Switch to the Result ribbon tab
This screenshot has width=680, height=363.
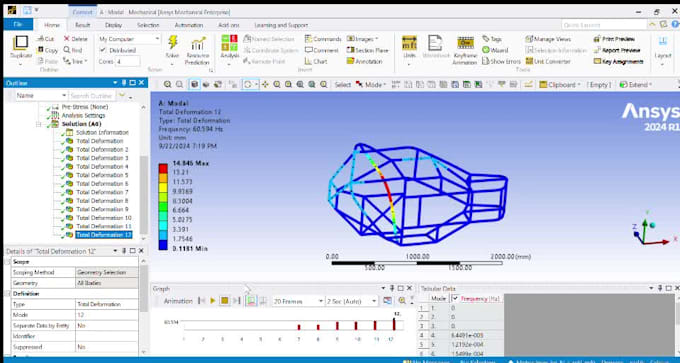point(82,25)
